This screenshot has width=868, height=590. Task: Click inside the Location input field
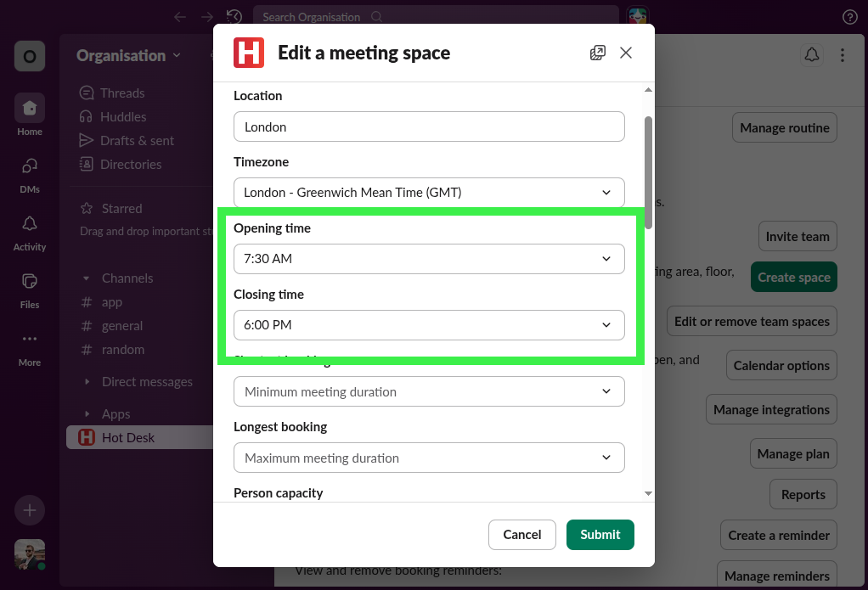pos(429,126)
